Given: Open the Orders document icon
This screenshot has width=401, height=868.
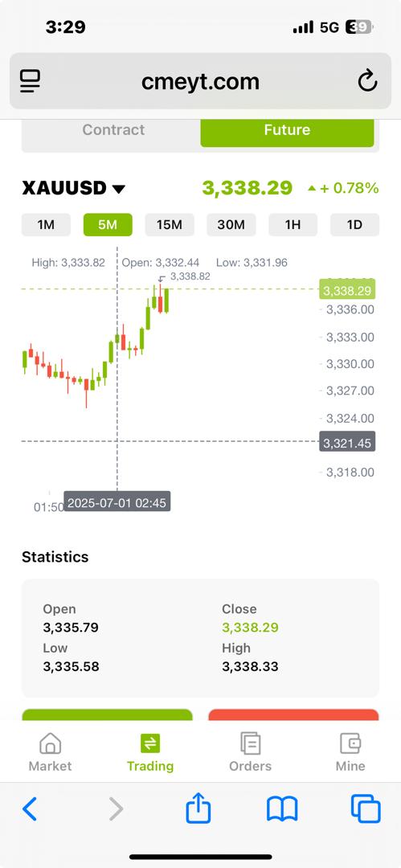Looking at the screenshot, I should pyautogui.click(x=251, y=743).
